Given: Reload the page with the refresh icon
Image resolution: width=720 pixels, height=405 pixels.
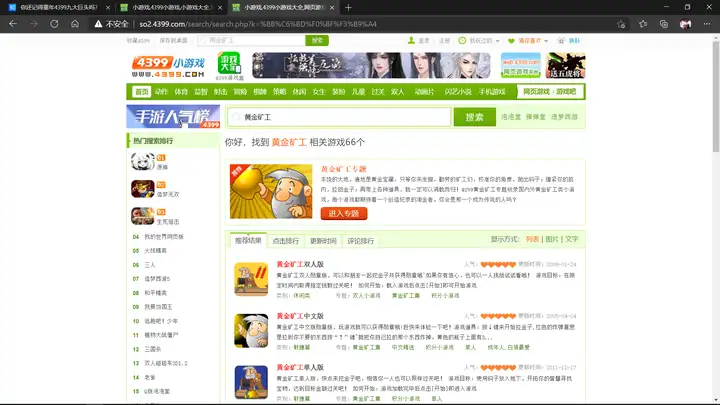Looking at the screenshot, I should click(54, 24).
